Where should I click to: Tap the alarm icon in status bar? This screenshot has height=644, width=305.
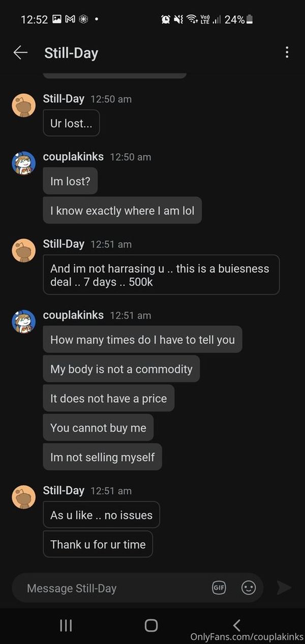pyautogui.click(x=166, y=20)
